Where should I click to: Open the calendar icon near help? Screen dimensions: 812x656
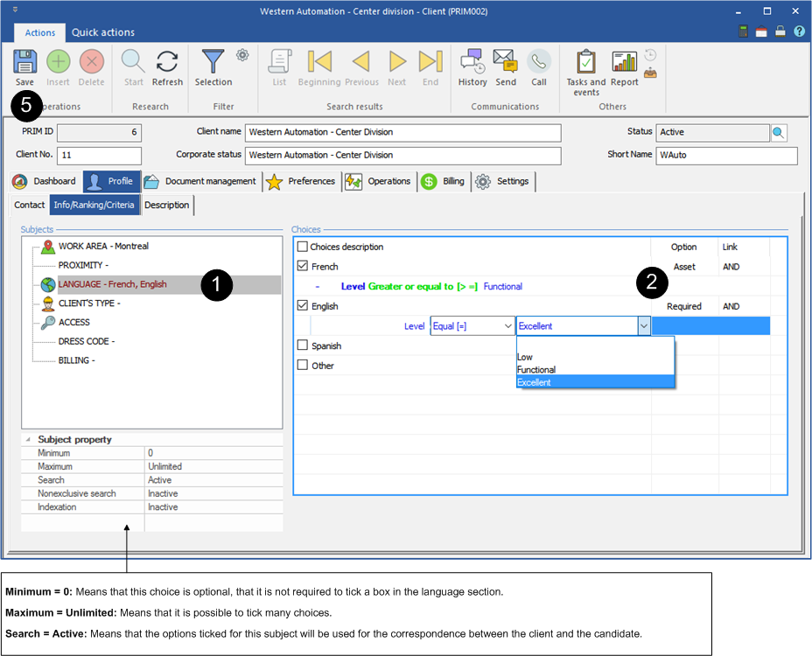tap(761, 31)
